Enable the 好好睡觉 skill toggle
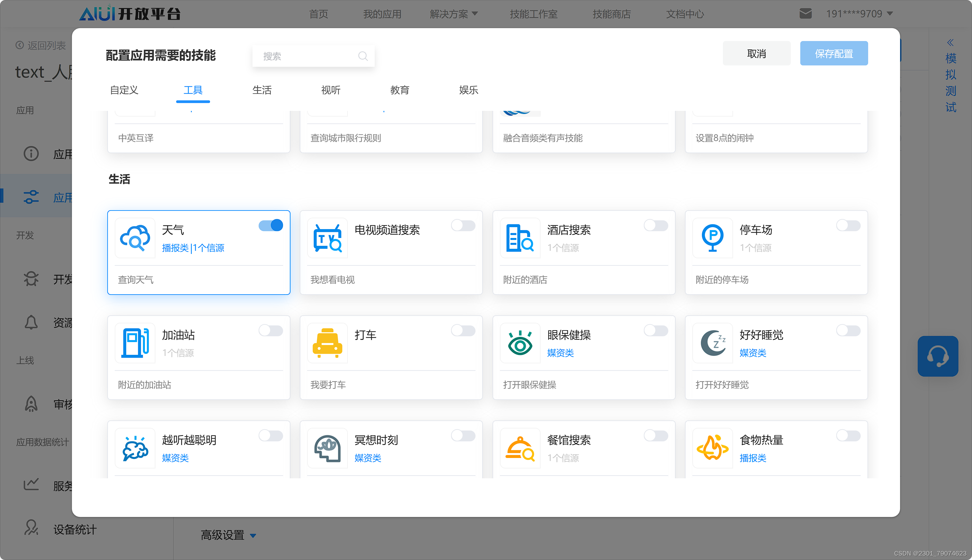Viewport: 972px width, 560px height. [x=848, y=331]
